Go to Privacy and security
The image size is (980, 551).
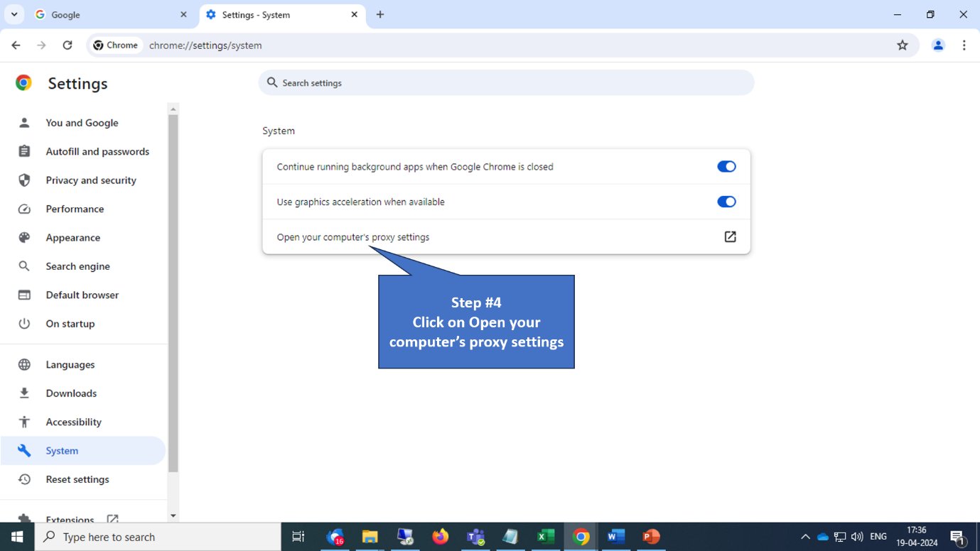coord(82,180)
